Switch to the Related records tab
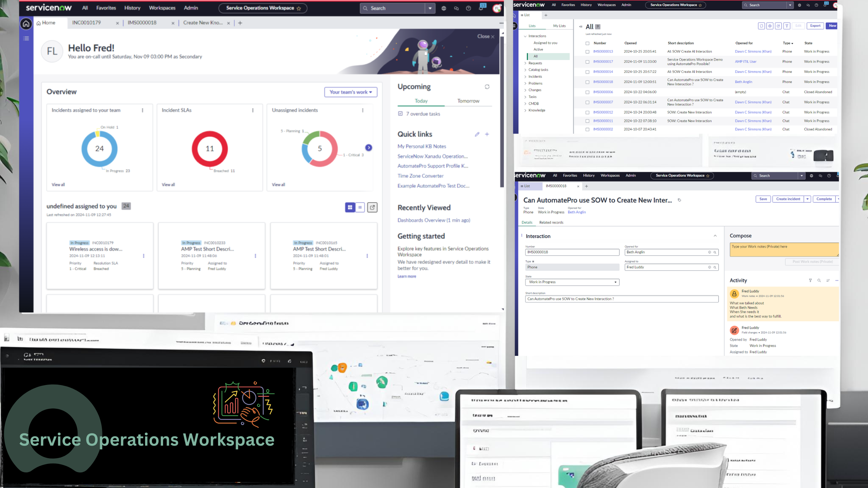This screenshot has height=488, width=868. pos(551,222)
